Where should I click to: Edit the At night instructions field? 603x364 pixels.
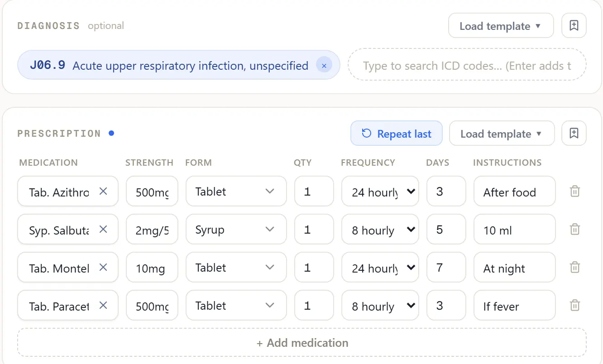pos(515,268)
